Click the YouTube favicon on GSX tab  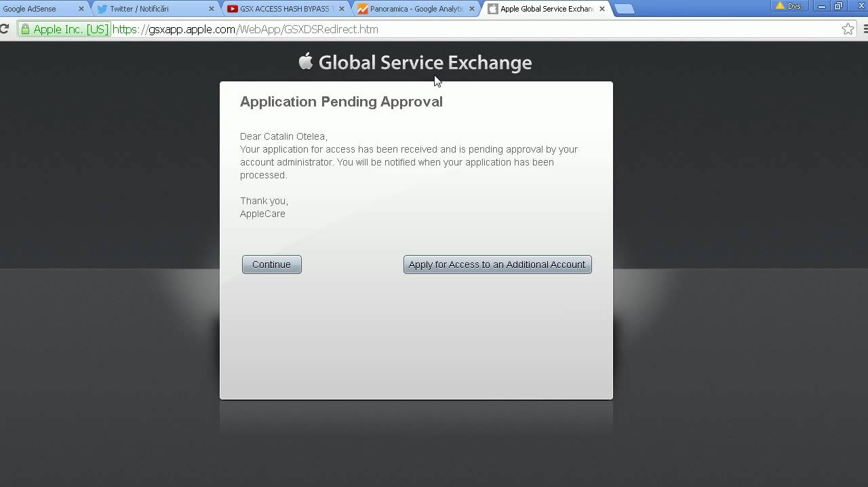pos(233,9)
